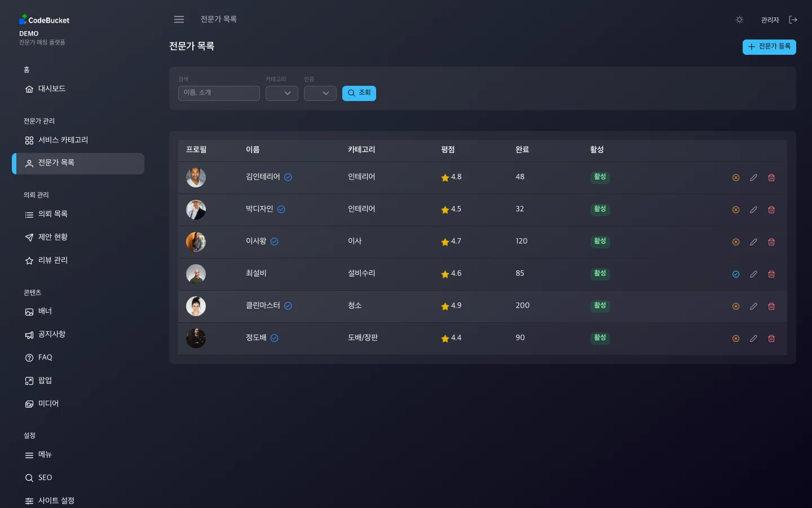Click the 전문가 등록 button
This screenshot has height=508, width=812.
point(769,47)
